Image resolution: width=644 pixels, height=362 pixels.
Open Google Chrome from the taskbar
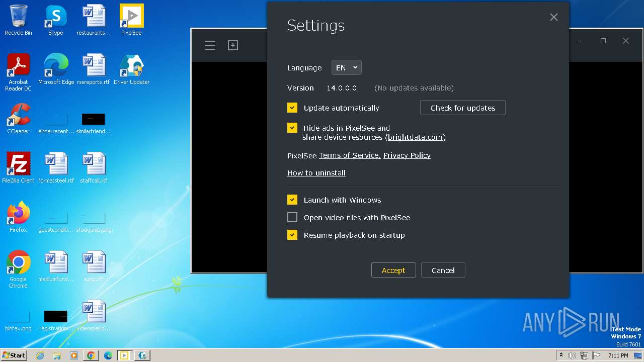[91, 355]
